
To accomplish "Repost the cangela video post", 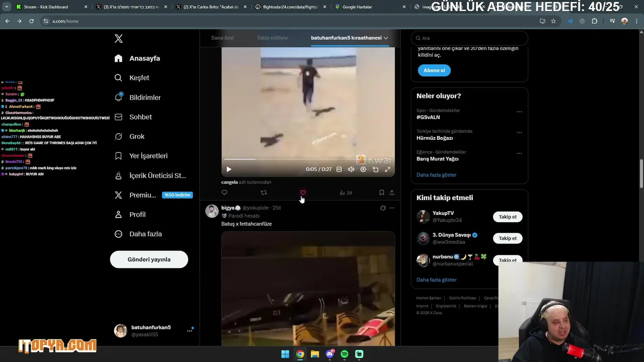I will coord(264,193).
